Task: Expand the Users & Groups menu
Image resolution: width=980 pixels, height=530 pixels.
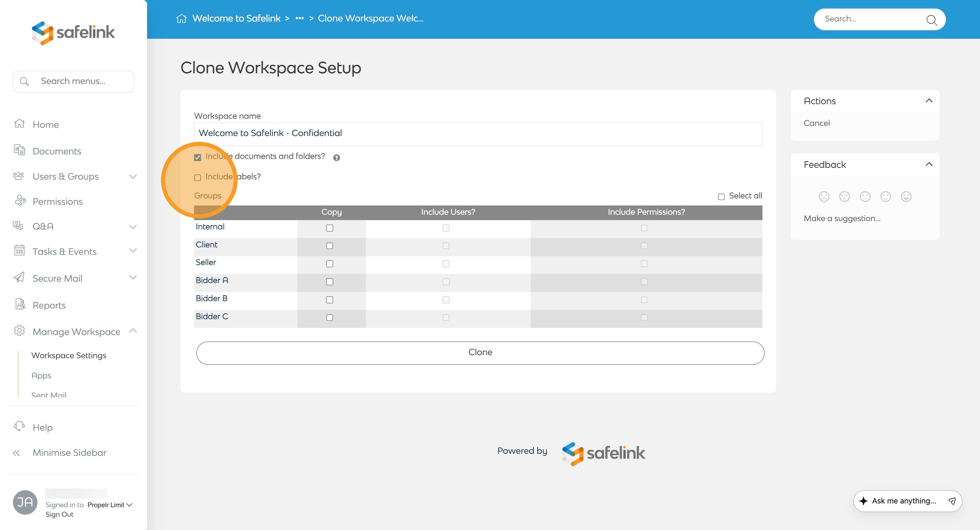Action: coord(132,177)
